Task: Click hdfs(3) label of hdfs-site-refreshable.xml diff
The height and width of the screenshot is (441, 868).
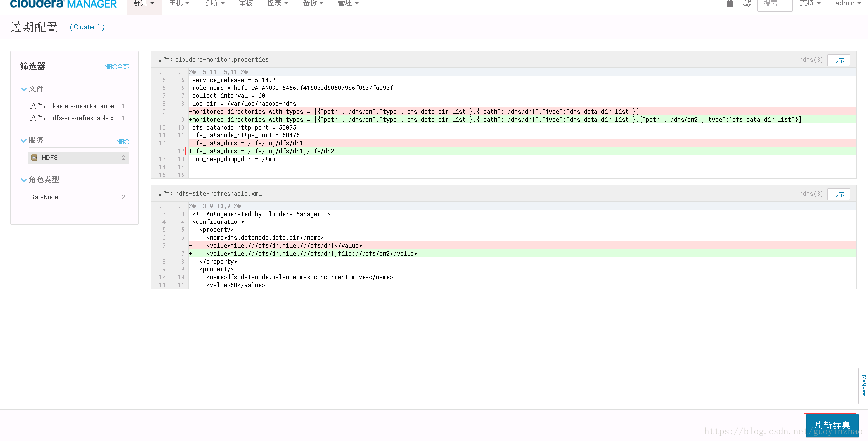Action: click(x=811, y=194)
